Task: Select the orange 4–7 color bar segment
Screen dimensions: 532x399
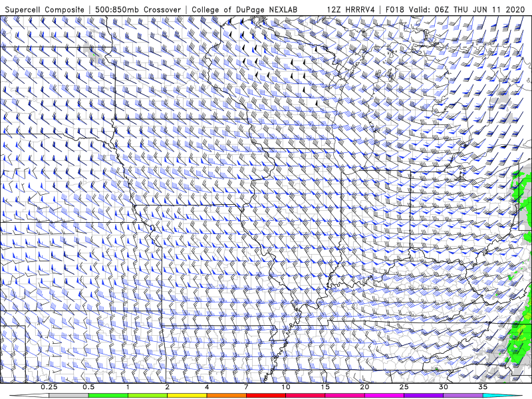Action: click(x=226, y=396)
